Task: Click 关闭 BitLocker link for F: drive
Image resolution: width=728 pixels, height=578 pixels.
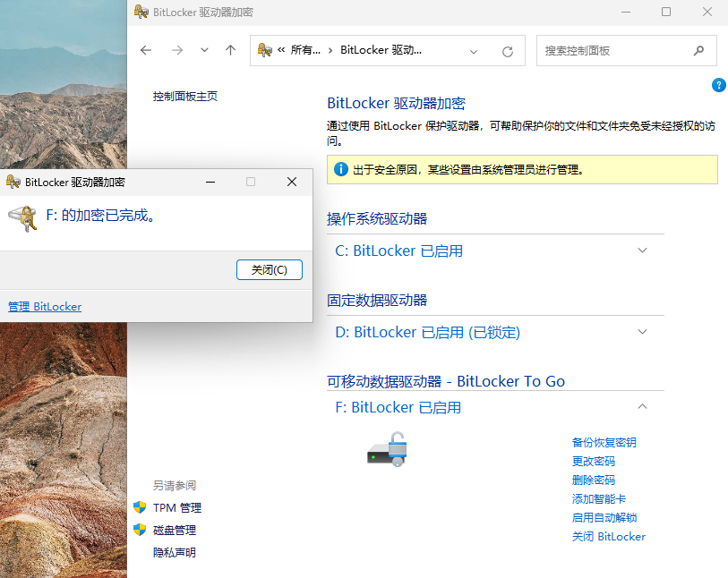Action: point(608,537)
